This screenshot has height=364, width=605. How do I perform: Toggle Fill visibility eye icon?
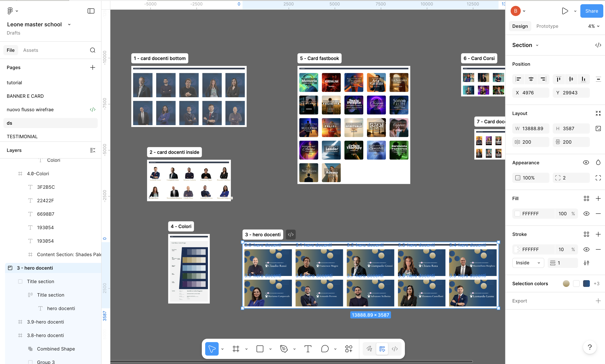click(x=586, y=213)
